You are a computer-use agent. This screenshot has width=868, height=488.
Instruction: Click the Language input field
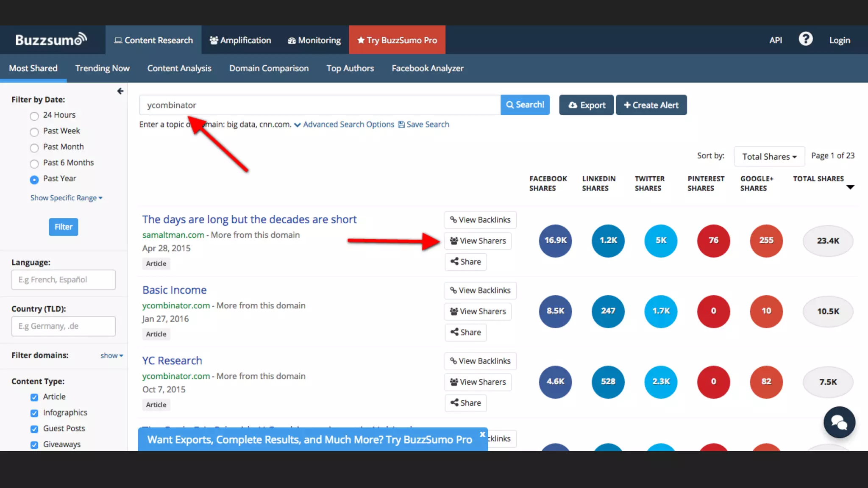pyautogui.click(x=64, y=280)
